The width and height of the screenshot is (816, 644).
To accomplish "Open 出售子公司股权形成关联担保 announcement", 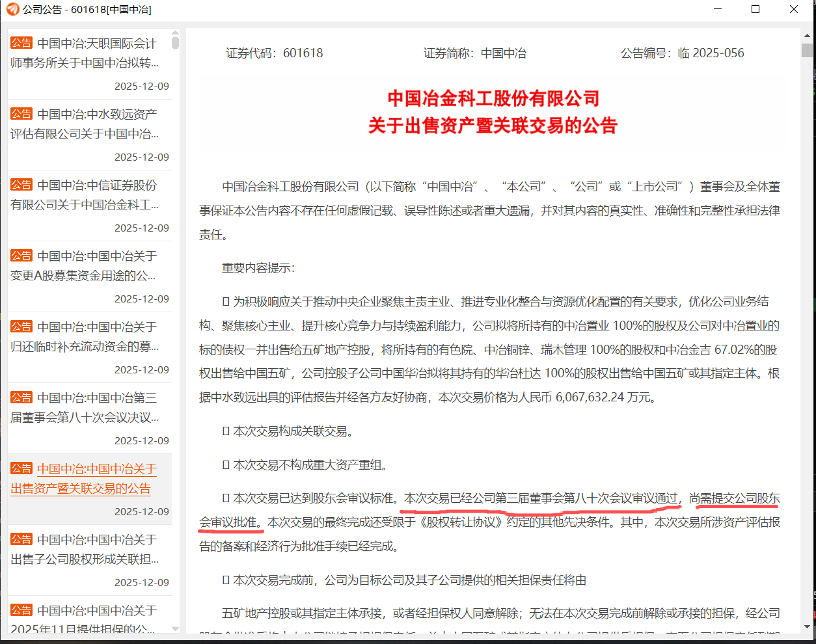I will tap(90, 560).
